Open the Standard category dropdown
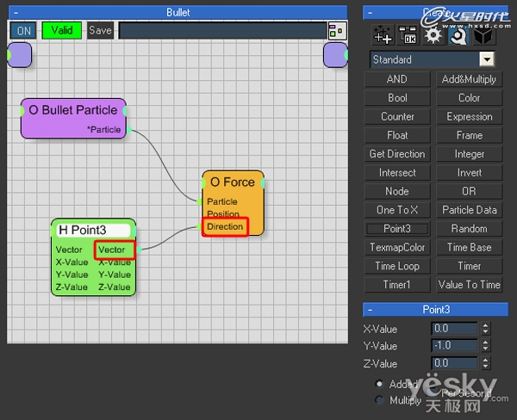517x420 pixels. pos(487,59)
